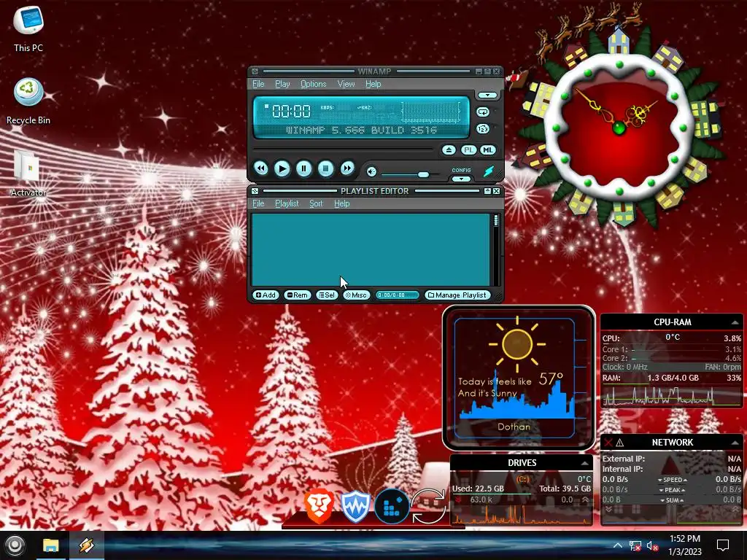Mute Winamp using the speaker icon

click(371, 172)
